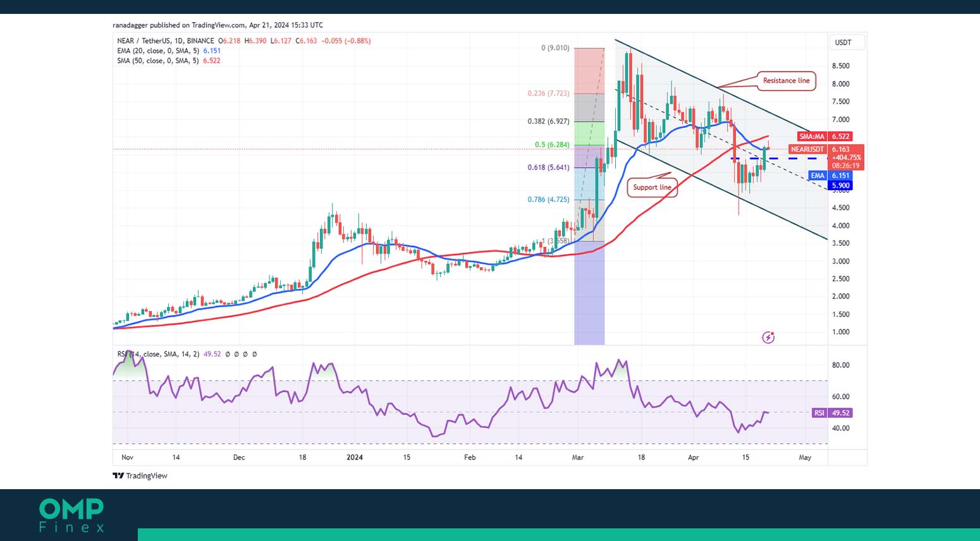Click the blue 5.900 price label
This screenshot has width=980, height=541.
coord(840,186)
